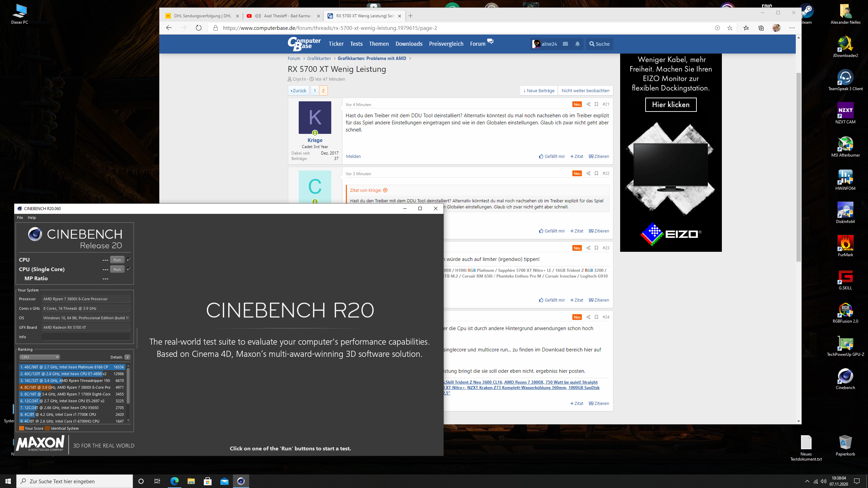Add page to favorites with star icon
This screenshot has height=488, width=868.
click(x=730, y=28)
